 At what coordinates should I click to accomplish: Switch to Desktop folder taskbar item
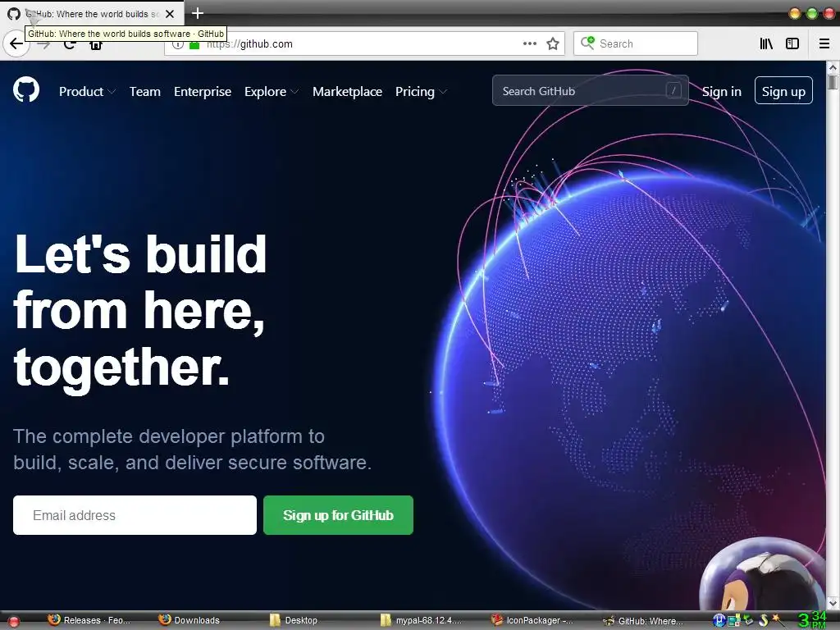(294, 620)
